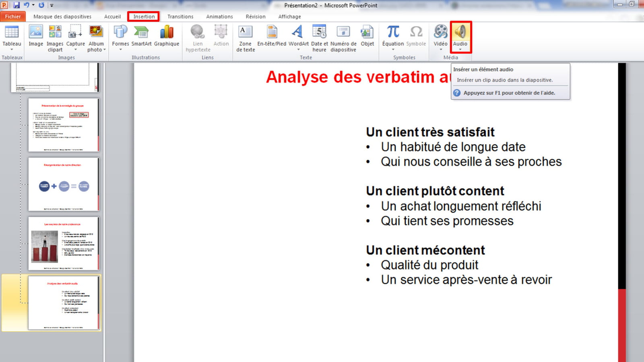Image resolution: width=644 pixels, height=362 pixels.
Task: Click the Vidéo media icon
Action: 441,32
